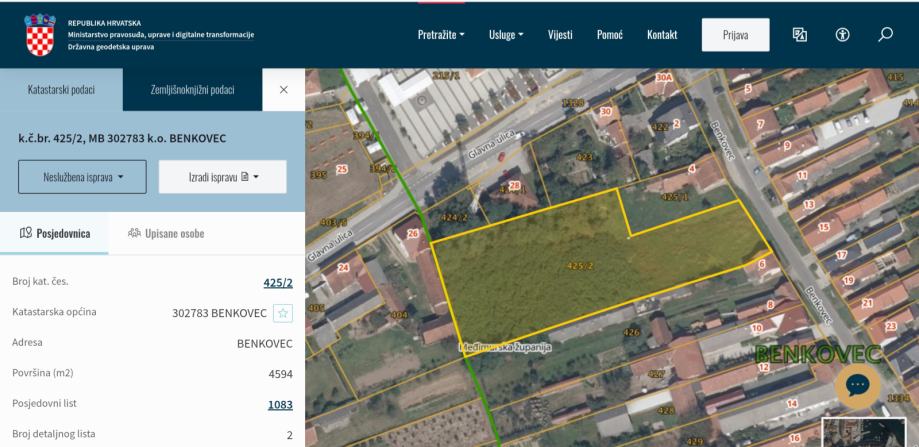Expand the Pretražite menu

point(441,35)
